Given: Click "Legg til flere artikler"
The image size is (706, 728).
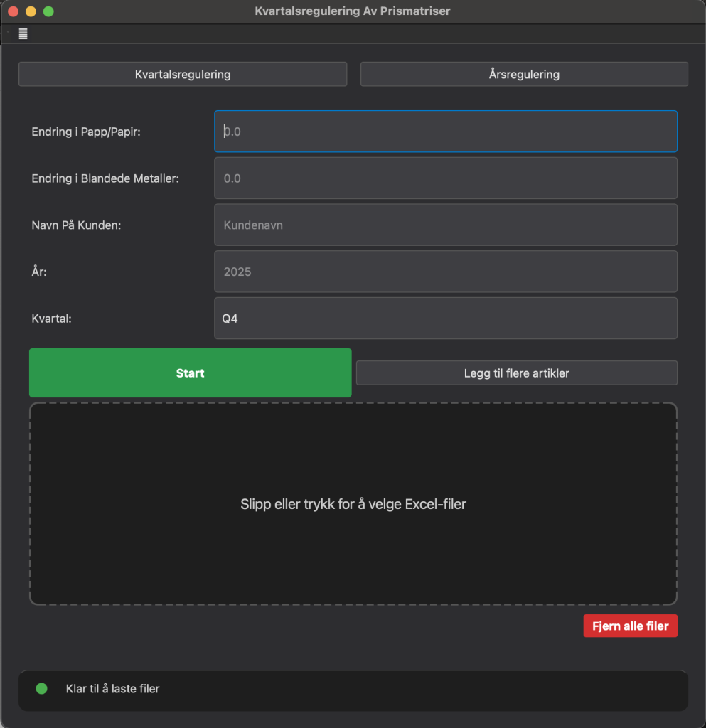Looking at the screenshot, I should (x=516, y=373).
